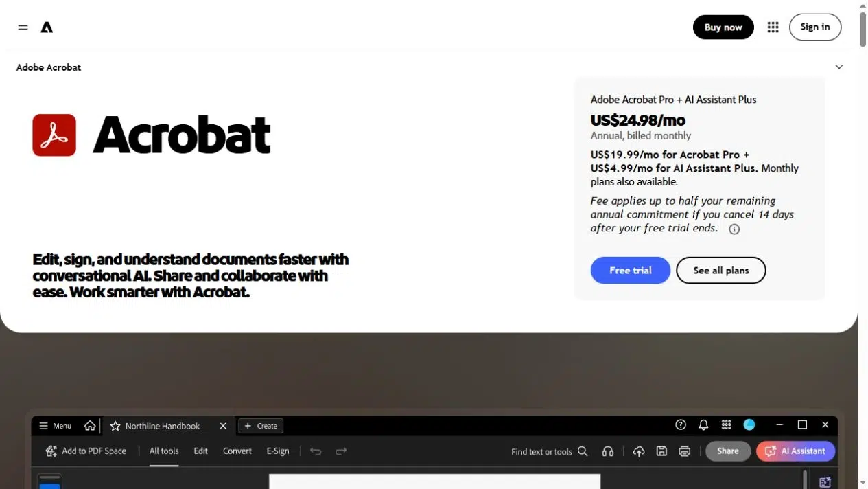The height and width of the screenshot is (489, 868).
Task: Click the page thumbnail in left panel
Action: pyautogui.click(x=49, y=481)
